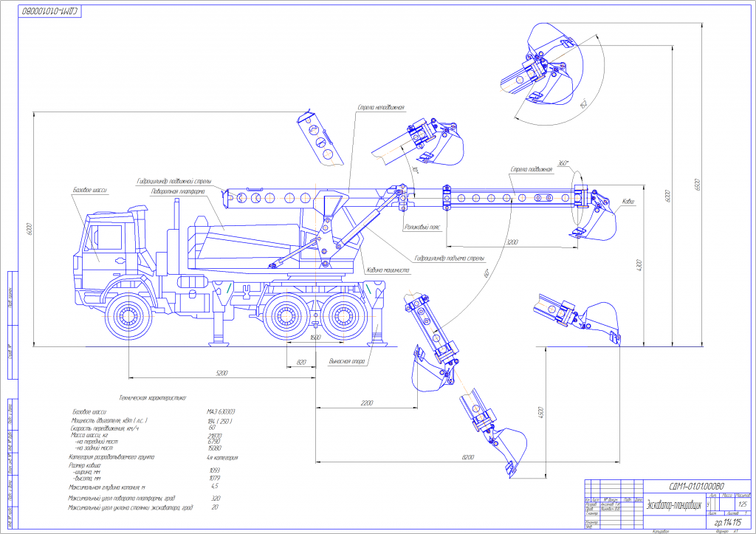This screenshot has width=756, height=534.
Task: Click the '1600' wheelbase dimension
Action: coord(315,338)
